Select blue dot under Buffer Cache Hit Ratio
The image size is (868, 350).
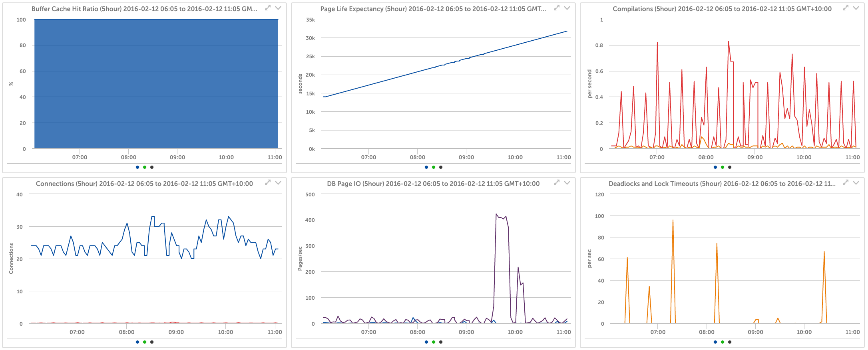pos(137,167)
